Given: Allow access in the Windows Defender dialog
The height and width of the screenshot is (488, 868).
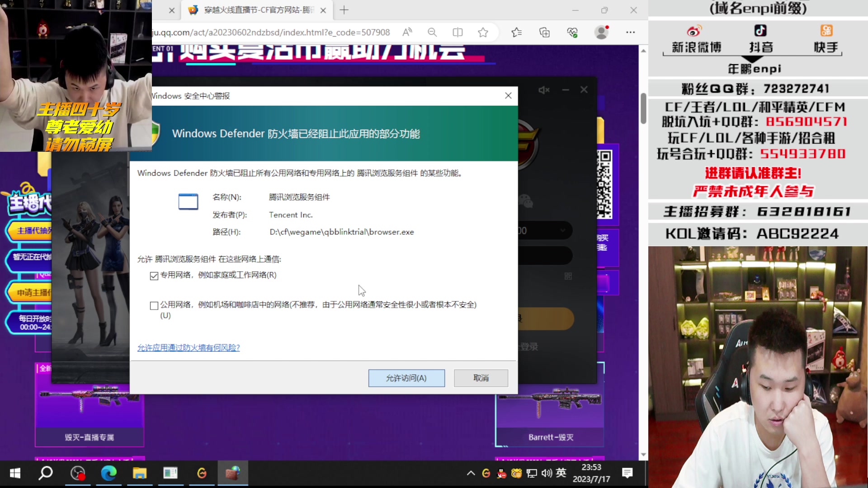Looking at the screenshot, I should (x=406, y=378).
